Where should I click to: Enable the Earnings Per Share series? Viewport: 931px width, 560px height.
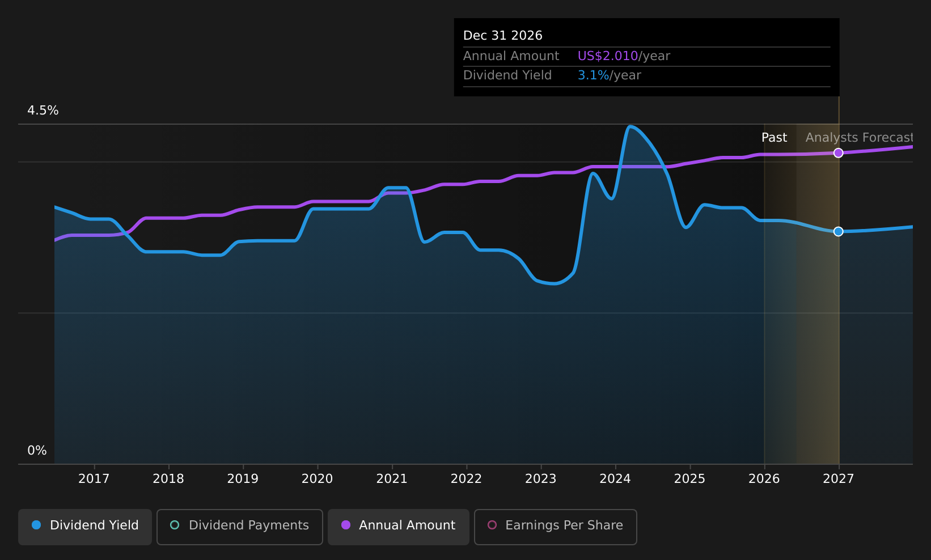pyautogui.click(x=556, y=527)
